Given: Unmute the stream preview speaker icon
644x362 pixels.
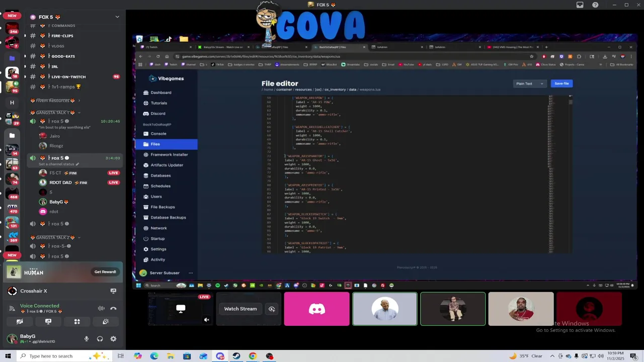Looking at the screenshot, I should [x=206, y=320].
